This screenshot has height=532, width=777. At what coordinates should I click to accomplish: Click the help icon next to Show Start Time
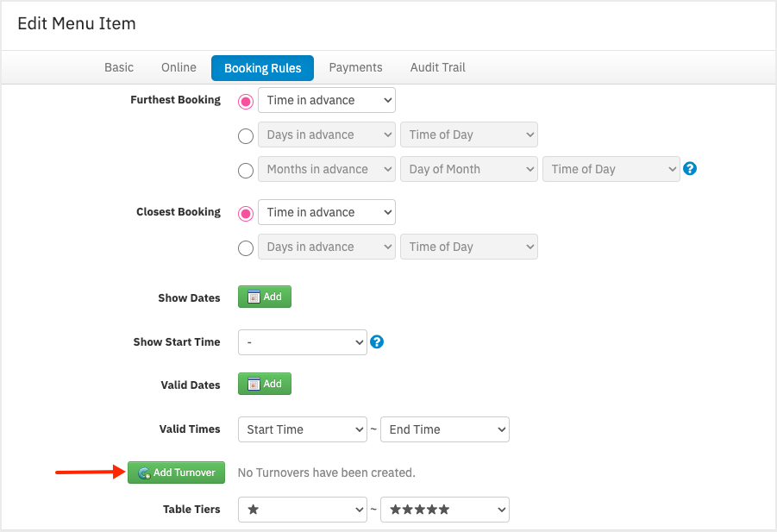pos(377,341)
